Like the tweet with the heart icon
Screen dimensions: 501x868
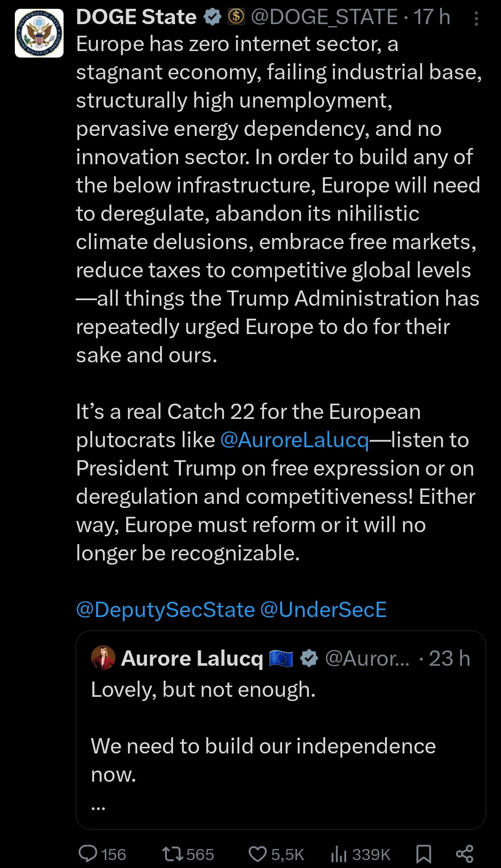[x=257, y=854]
